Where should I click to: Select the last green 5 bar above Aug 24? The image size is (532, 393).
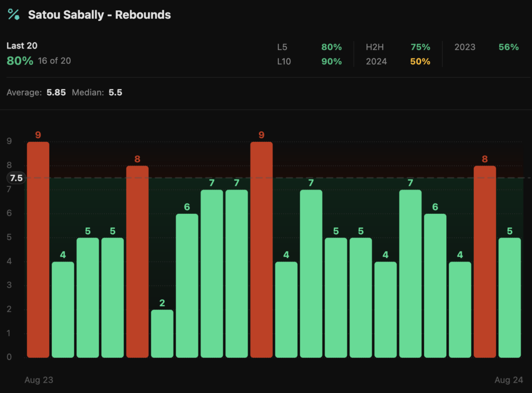click(x=510, y=297)
